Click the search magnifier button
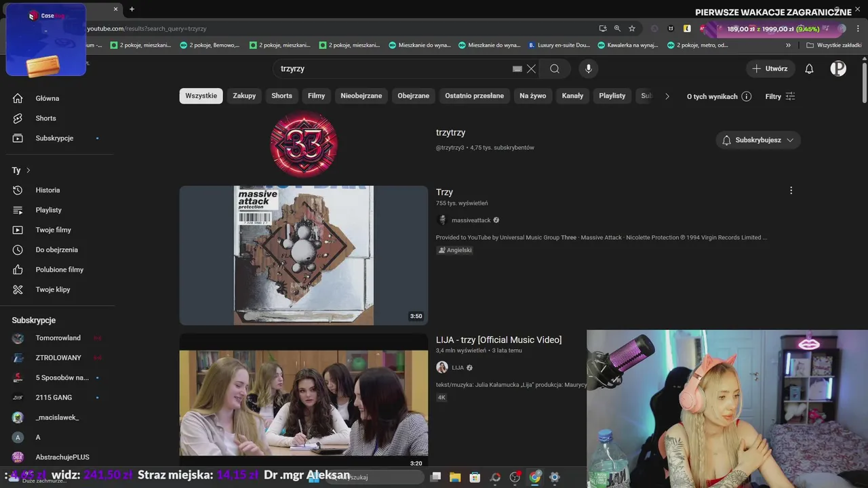868x488 pixels. [555, 68]
